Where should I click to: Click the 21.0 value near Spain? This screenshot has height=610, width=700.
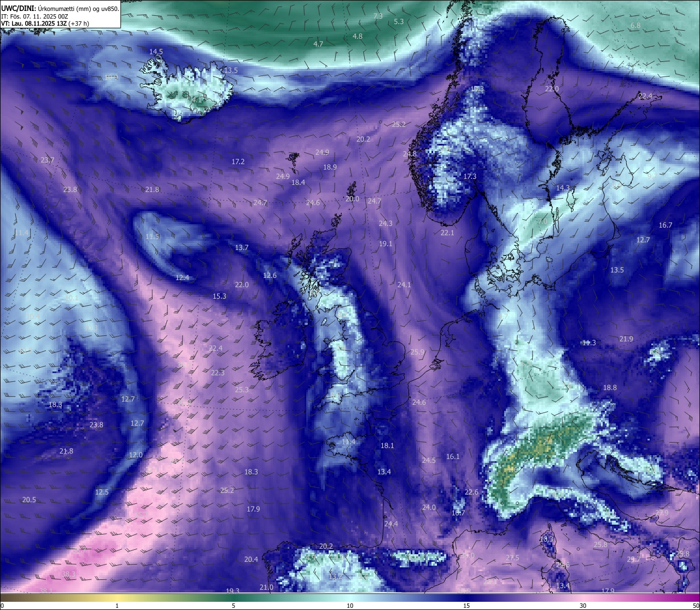tap(266, 587)
